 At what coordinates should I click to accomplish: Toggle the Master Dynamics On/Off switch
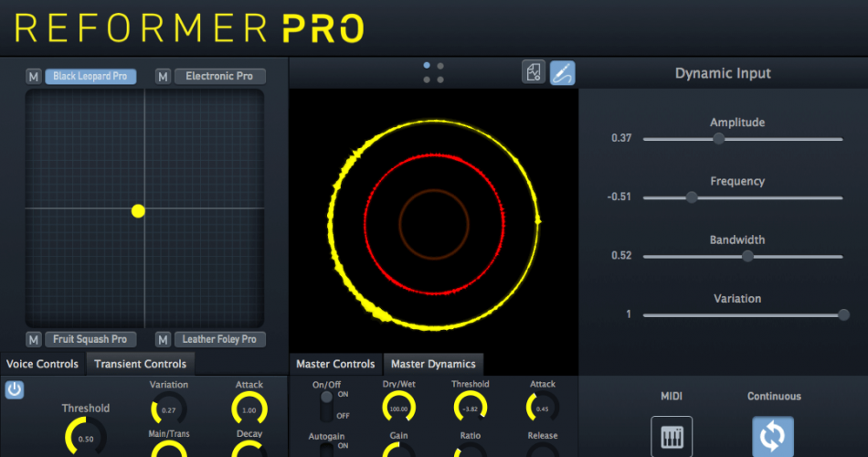326,406
